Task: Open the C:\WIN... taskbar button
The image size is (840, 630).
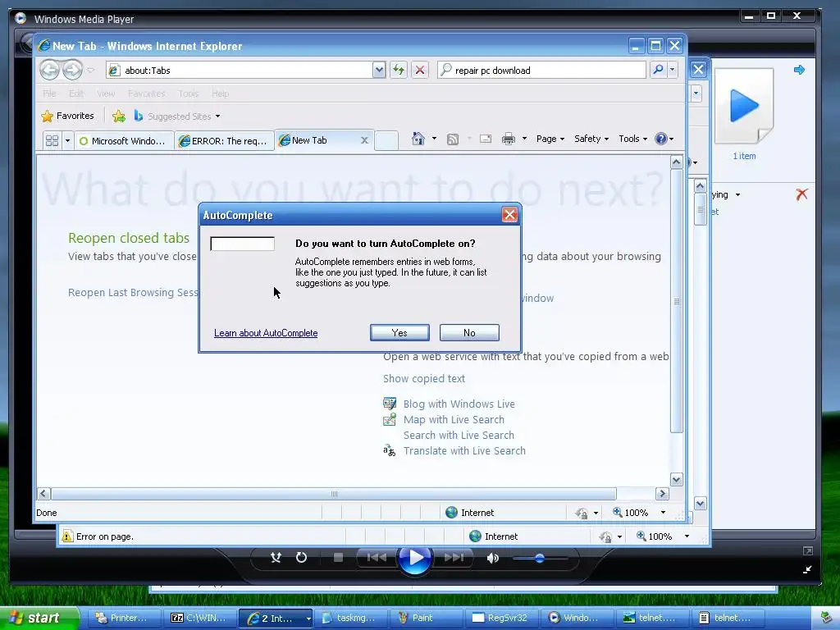Action: point(200,618)
